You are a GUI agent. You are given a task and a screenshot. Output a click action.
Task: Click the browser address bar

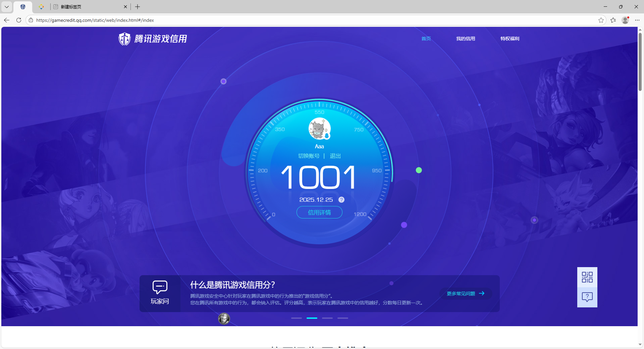point(201,20)
